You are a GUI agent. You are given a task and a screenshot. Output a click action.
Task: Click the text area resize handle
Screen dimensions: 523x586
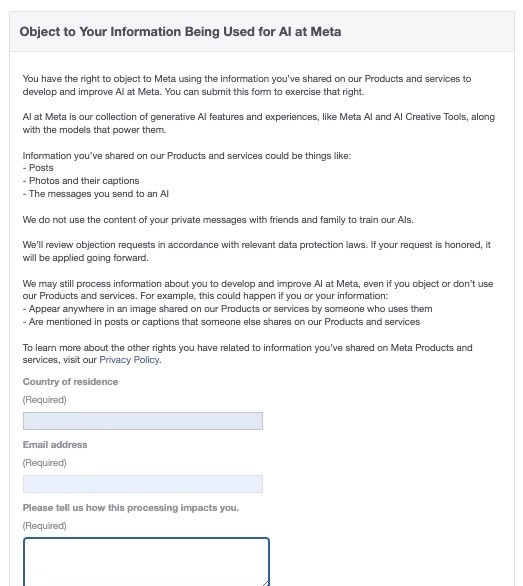coord(265,583)
